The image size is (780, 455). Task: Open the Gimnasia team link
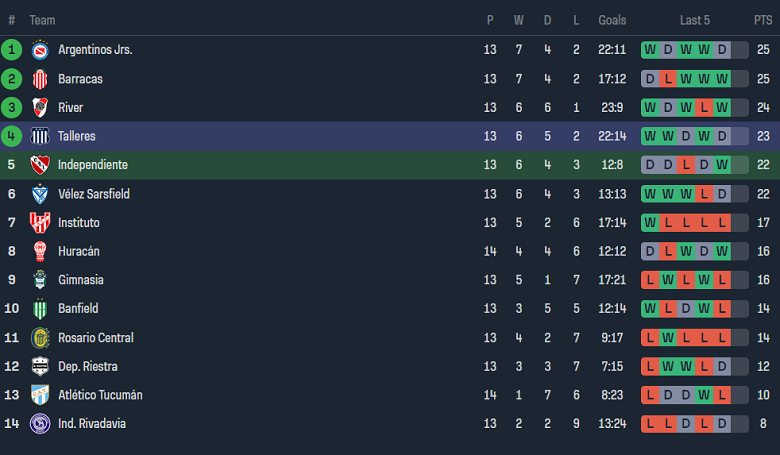tap(81, 280)
